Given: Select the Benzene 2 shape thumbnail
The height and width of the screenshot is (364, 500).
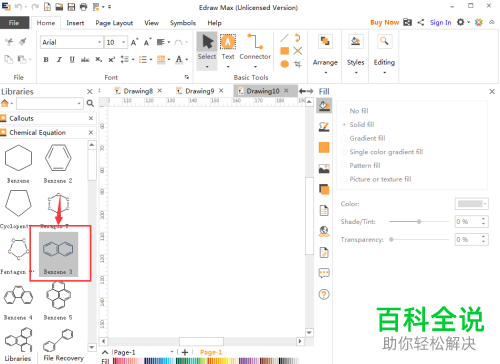Looking at the screenshot, I should click(x=58, y=163).
